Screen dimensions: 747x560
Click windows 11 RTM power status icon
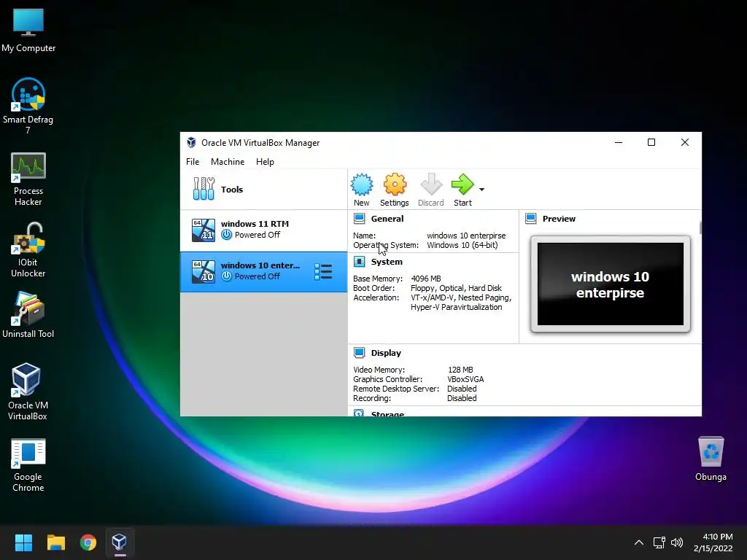(x=227, y=235)
